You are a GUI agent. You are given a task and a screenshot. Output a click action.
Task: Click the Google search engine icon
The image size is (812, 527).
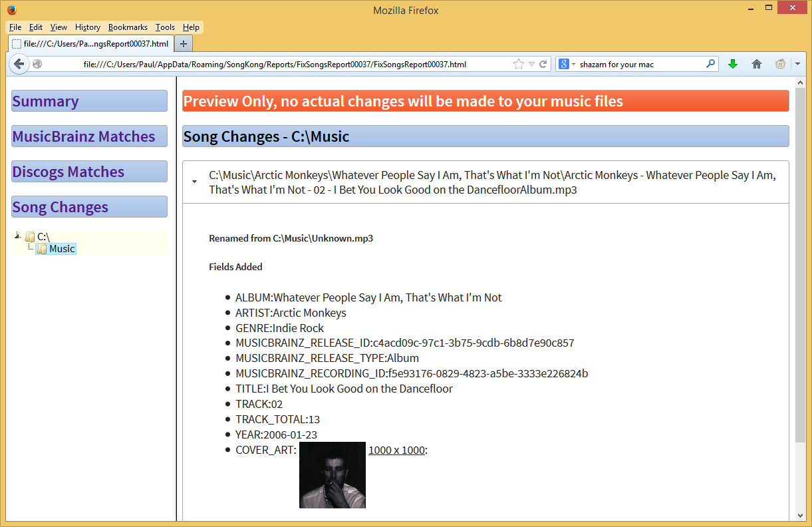564,65
